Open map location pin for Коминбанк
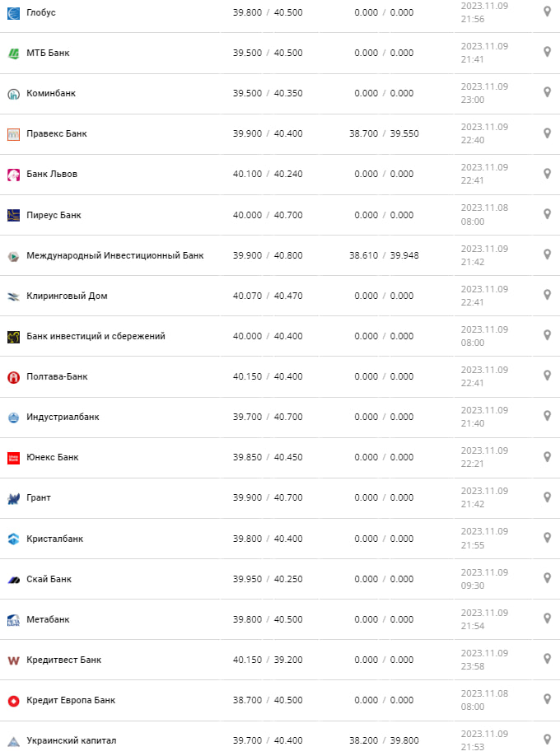The height and width of the screenshot is (756, 560). 547,92
